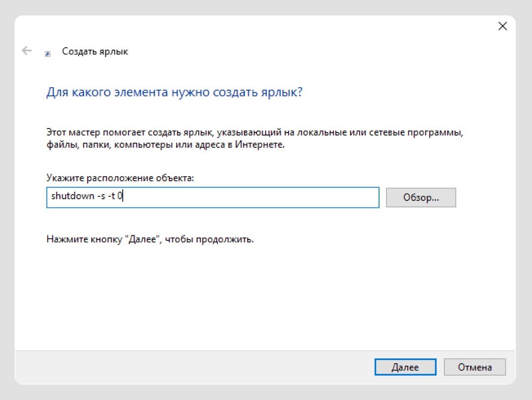The height and width of the screenshot is (400, 532).
Task: Focus the object location input field
Action: pyautogui.click(x=249, y=197)
